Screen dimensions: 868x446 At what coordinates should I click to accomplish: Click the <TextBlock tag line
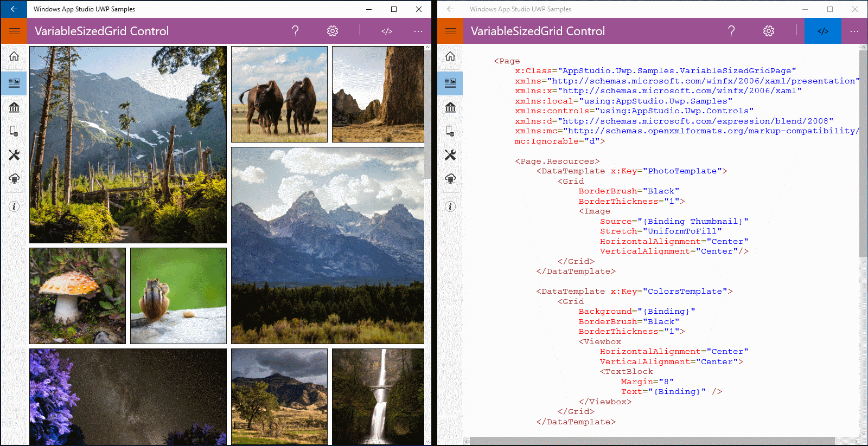tap(627, 372)
